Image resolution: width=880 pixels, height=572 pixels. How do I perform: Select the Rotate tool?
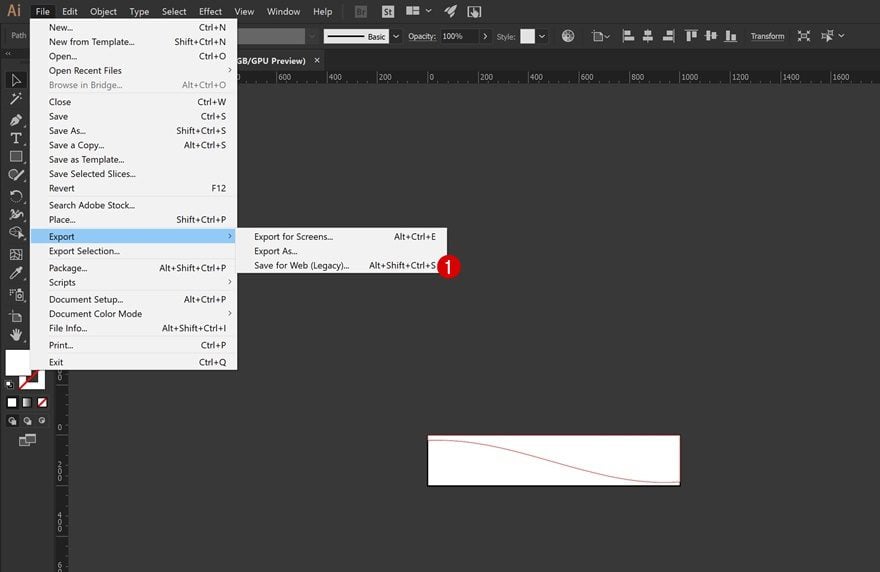[16, 196]
